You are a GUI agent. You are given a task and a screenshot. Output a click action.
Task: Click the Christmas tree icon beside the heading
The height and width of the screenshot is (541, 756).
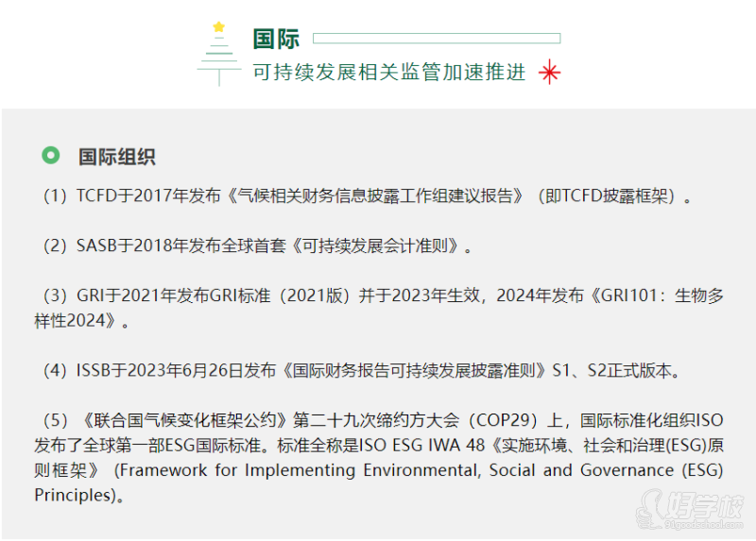pyautogui.click(x=218, y=60)
